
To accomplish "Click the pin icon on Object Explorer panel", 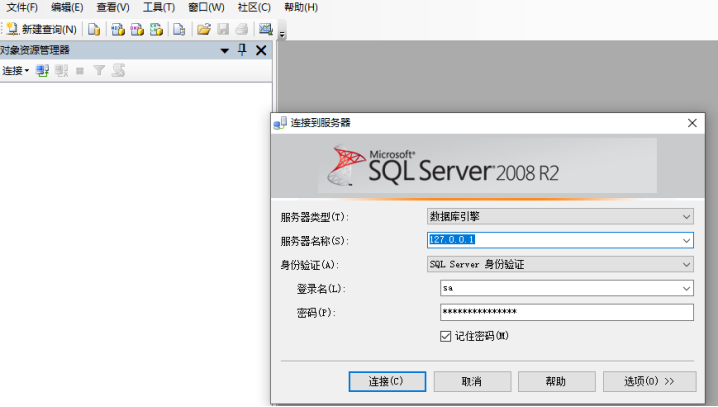I will [x=242, y=50].
